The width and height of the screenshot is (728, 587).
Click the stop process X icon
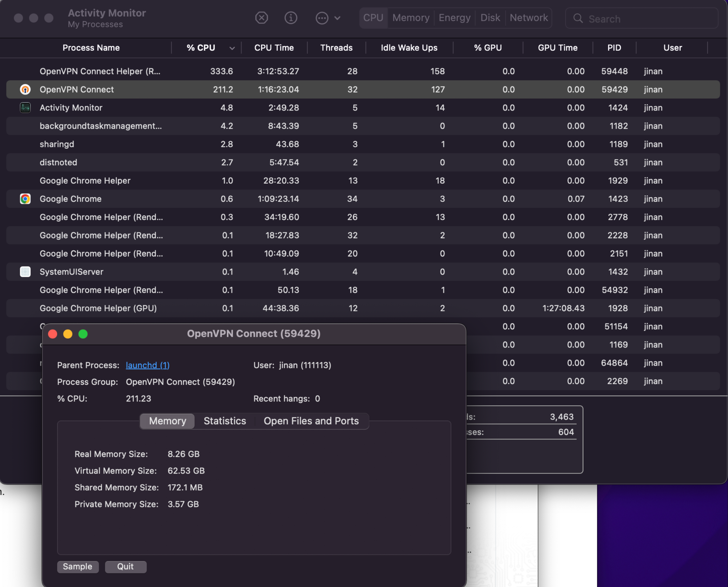[x=261, y=18]
